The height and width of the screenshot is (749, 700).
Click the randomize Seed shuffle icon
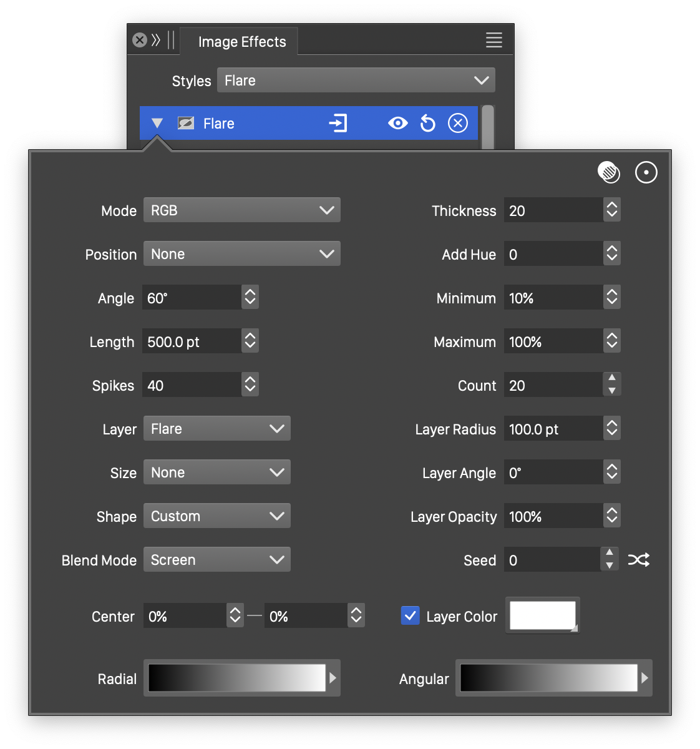pos(638,560)
